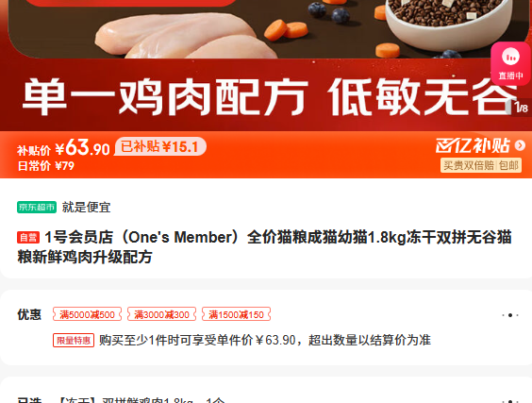Select the 满5000减500 coupon
Screen dimensions: 532x403
pos(87,314)
